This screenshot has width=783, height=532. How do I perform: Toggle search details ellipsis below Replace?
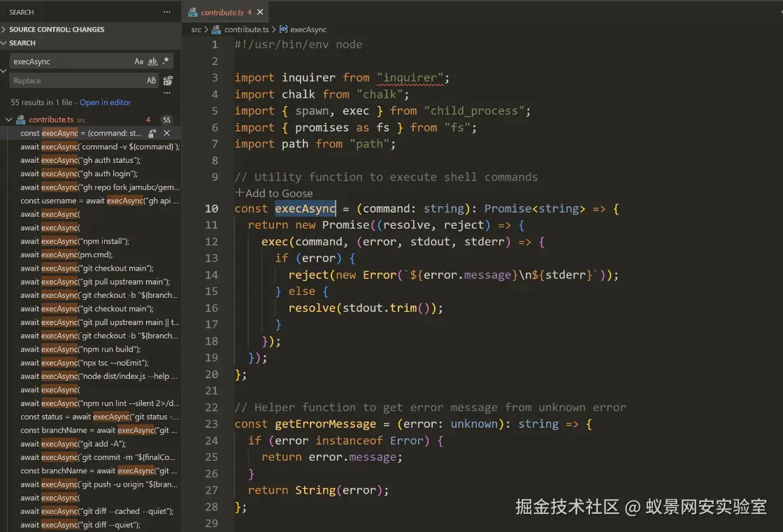click(167, 93)
